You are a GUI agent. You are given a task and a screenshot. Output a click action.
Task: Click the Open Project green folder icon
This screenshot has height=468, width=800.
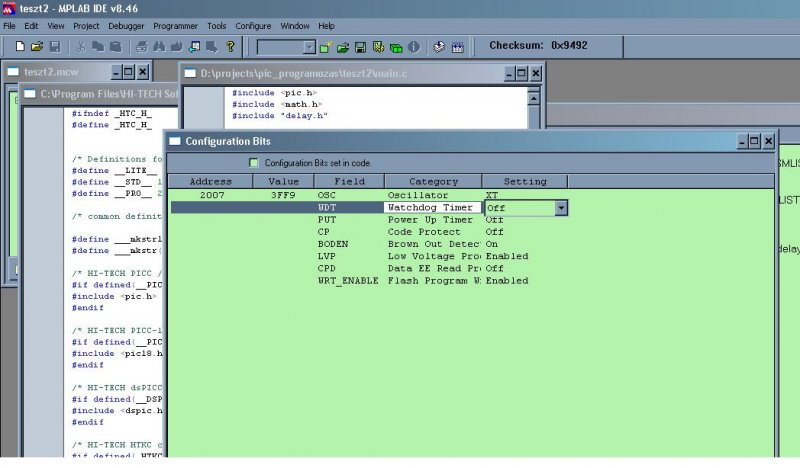click(x=343, y=47)
